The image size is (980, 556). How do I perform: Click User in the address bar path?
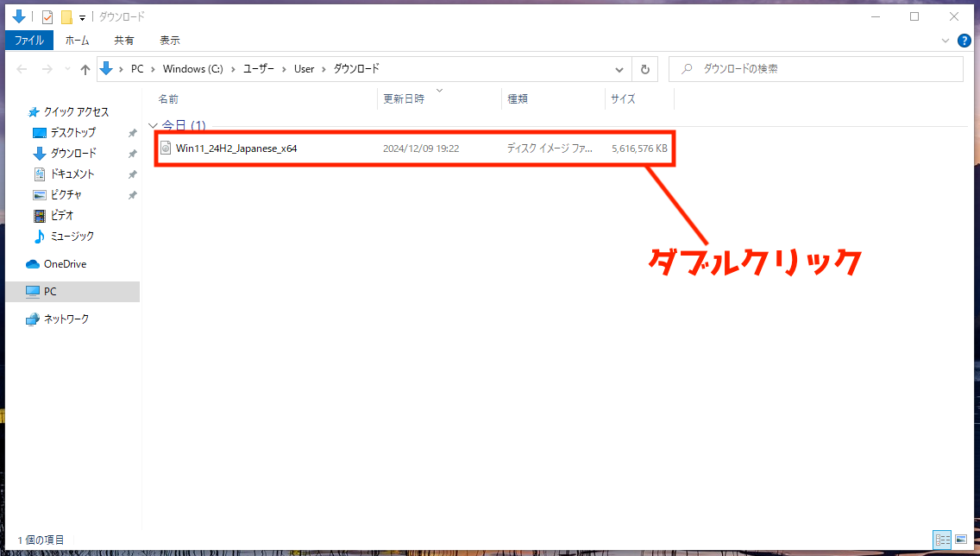(305, 69)
